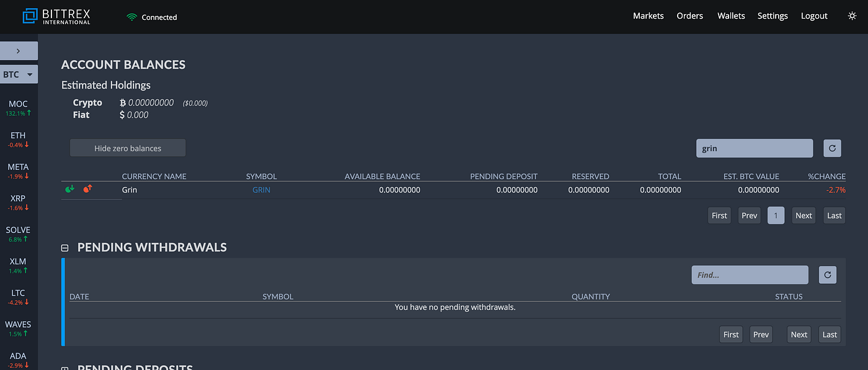Select SOLVE market in sidebar
Image resolution: width=868 pixels, height=370 pixels.
tap(19, 234)
